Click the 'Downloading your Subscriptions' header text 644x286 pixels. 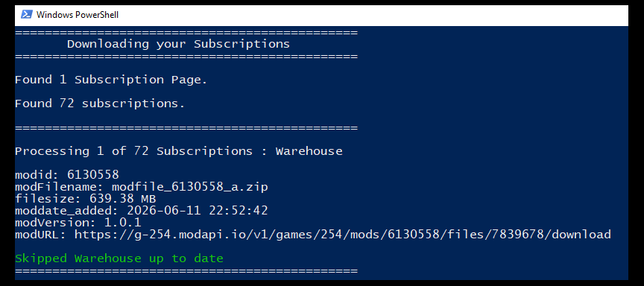click(178, 45)
